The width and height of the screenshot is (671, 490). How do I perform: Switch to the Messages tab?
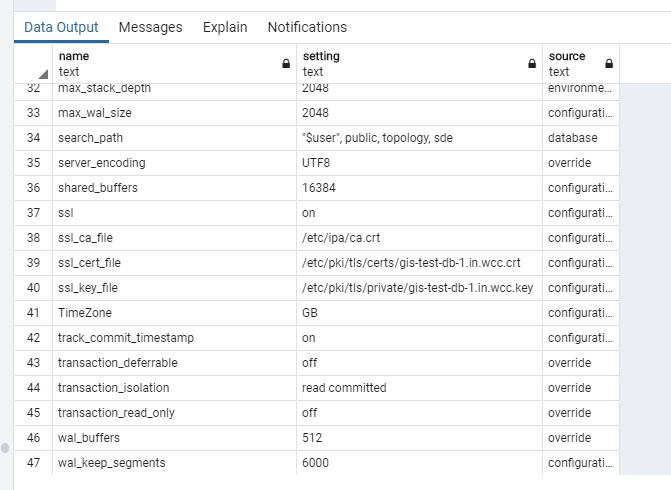click(150, 27)
